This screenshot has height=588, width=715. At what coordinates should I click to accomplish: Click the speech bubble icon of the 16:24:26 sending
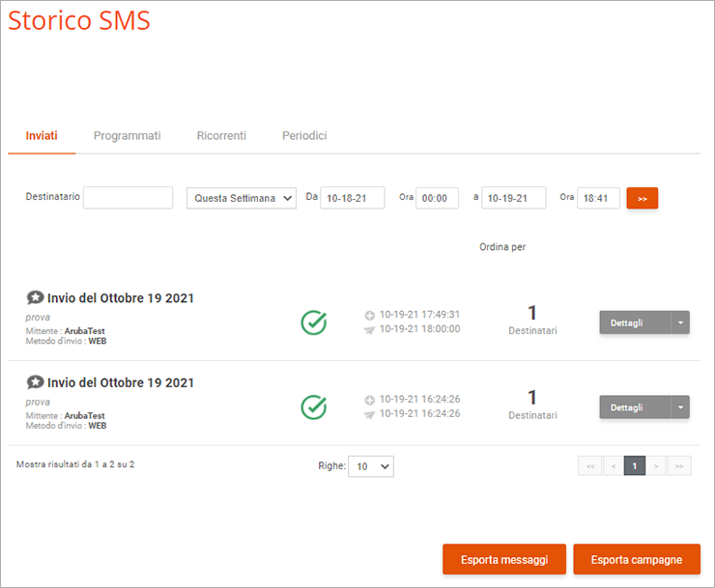tap(35, 382)
